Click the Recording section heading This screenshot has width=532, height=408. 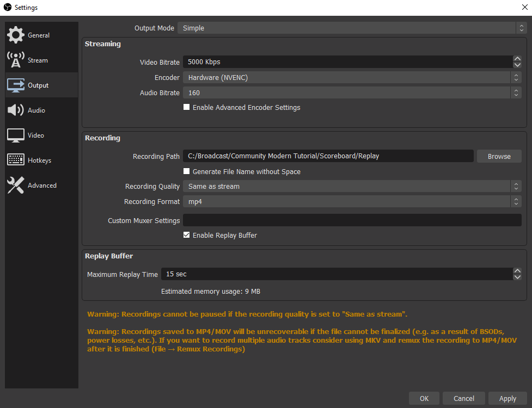(x=102, y=138)
